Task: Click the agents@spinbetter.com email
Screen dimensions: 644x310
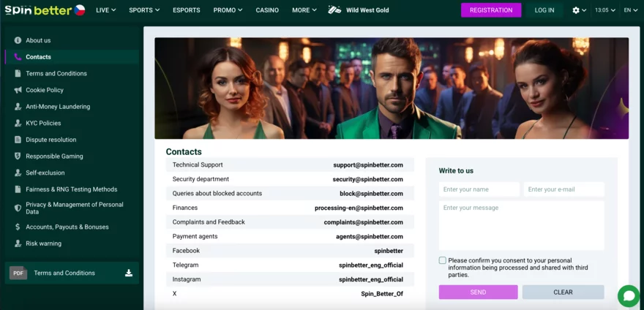Action: 370,236
